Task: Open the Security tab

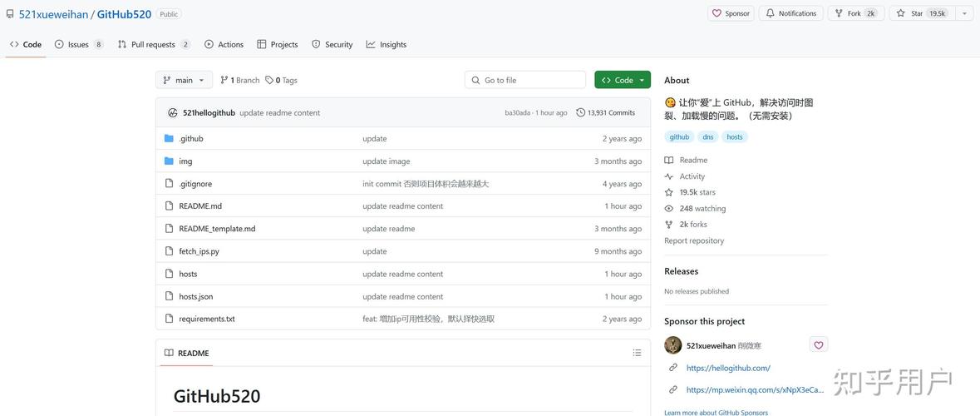Action: [x=332, y=44]
